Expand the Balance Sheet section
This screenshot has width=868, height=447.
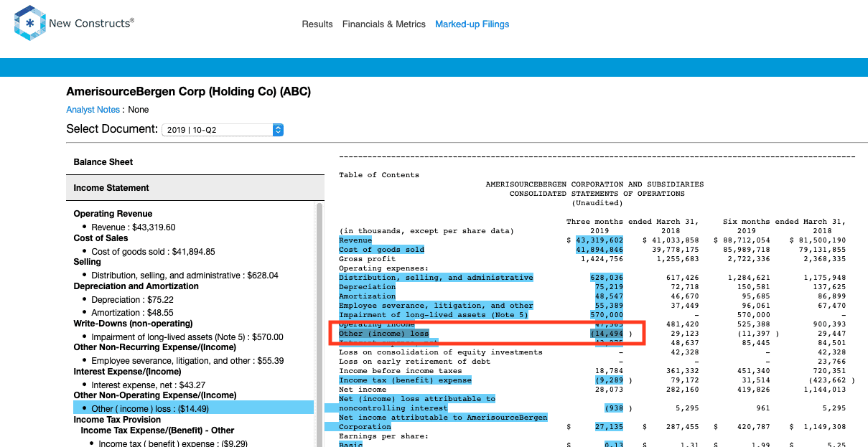coord(195,162)
